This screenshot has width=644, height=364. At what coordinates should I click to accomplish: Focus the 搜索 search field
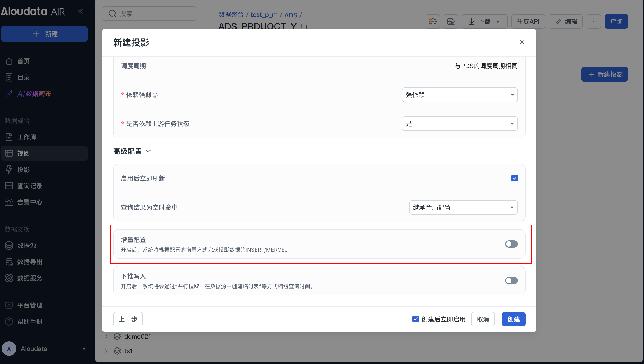pyautogui.click(x=149, y=14)
